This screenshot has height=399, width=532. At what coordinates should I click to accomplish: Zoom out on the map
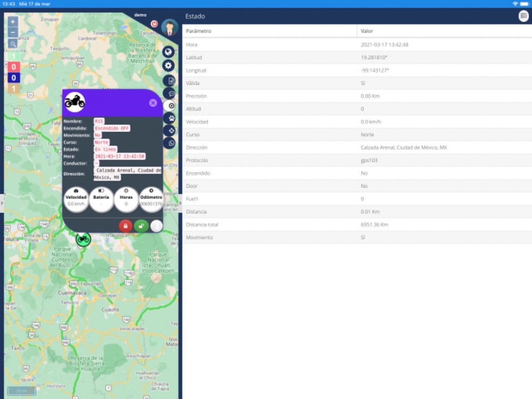[13, 32]
